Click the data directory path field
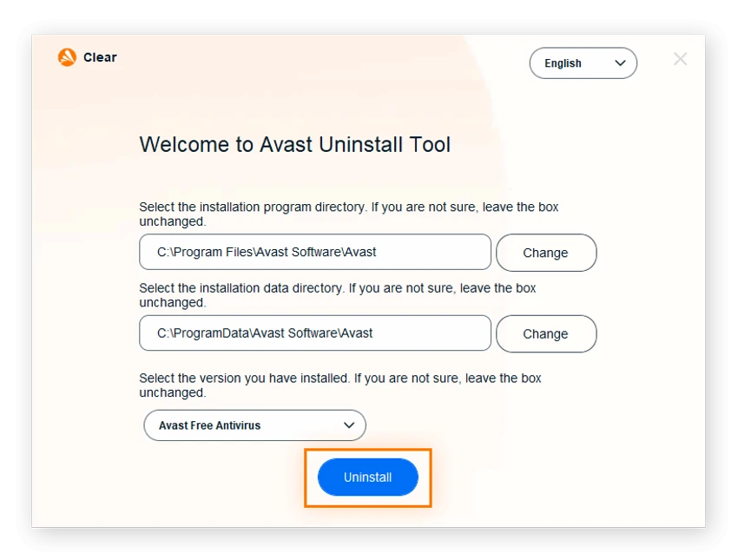Viewport: 738px width, 560px height. [315, 333]
